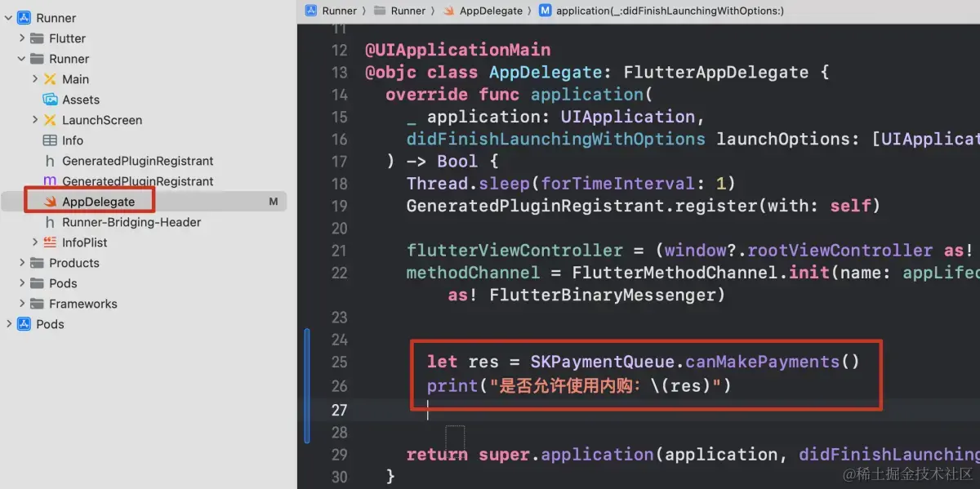Viewport: 980px width, 489px height.
Task: Collapse the Runner subfolder chevron
Action: click(22, 59)
